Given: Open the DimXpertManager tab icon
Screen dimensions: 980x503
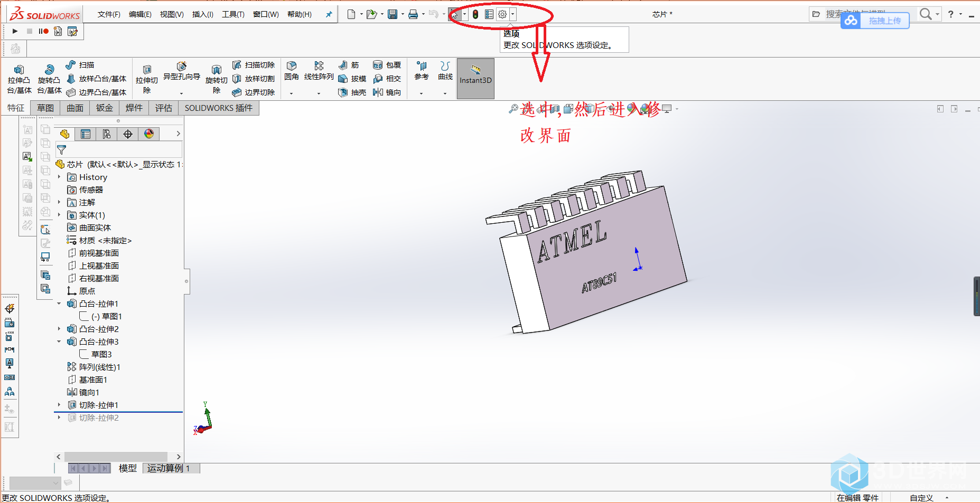Looking at the screenshot, I should tap(128, 134).
